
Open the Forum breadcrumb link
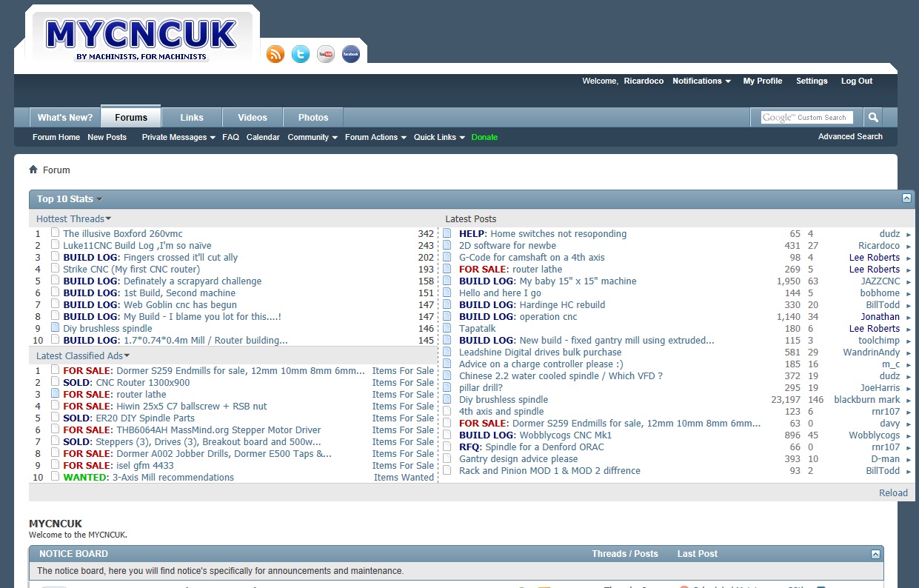(56, 170)
